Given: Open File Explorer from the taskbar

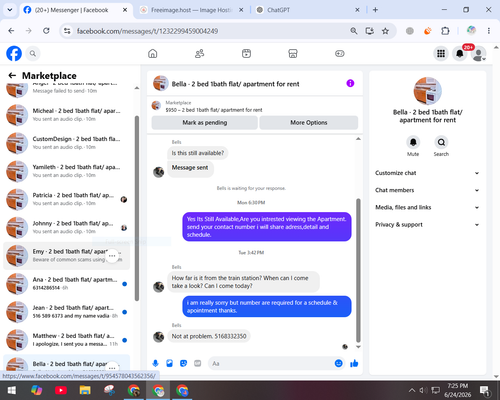Looking at the screenshot, I should pyautogui.click(x=85, y=390).
